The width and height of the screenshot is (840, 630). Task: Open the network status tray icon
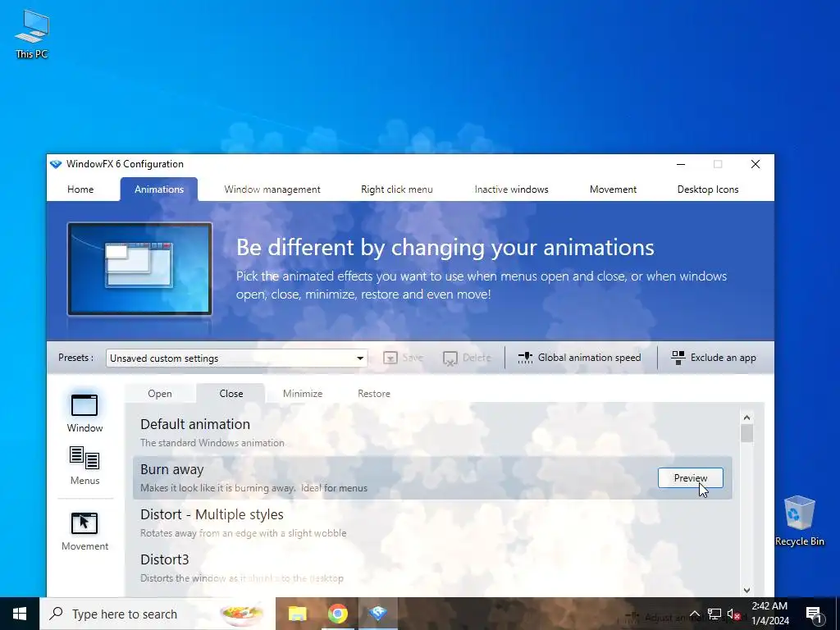tap(714, 614)
